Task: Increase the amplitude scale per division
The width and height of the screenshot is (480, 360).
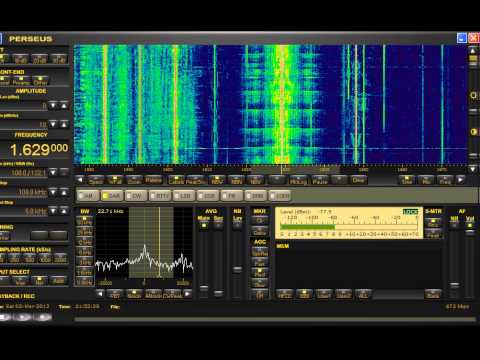Action: pos(64,124)
